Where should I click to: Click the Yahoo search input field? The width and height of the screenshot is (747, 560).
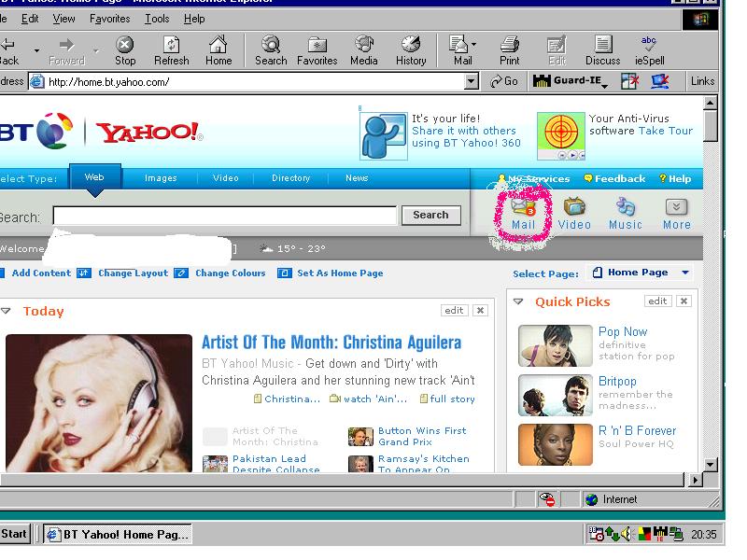pos(224,216)
